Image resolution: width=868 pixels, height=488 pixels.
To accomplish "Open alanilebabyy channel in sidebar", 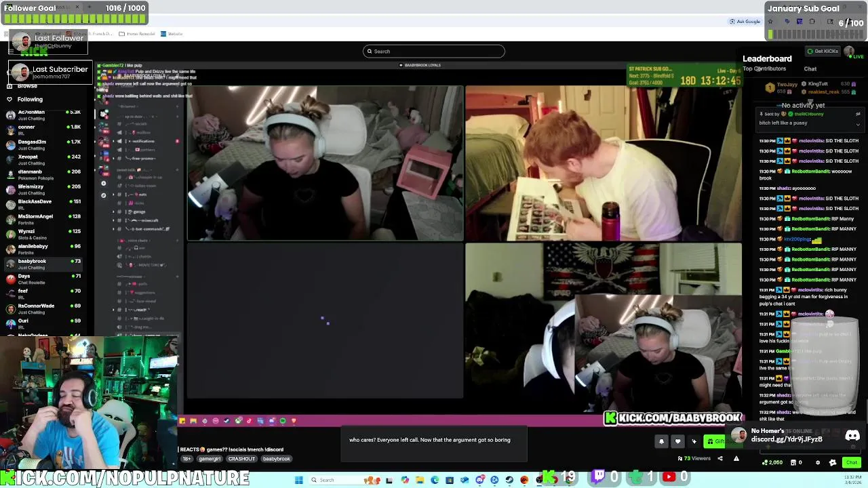I will pos(42,249).
